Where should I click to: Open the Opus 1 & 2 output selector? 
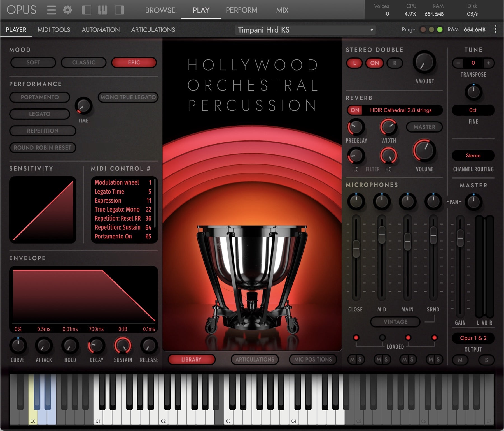473,338
